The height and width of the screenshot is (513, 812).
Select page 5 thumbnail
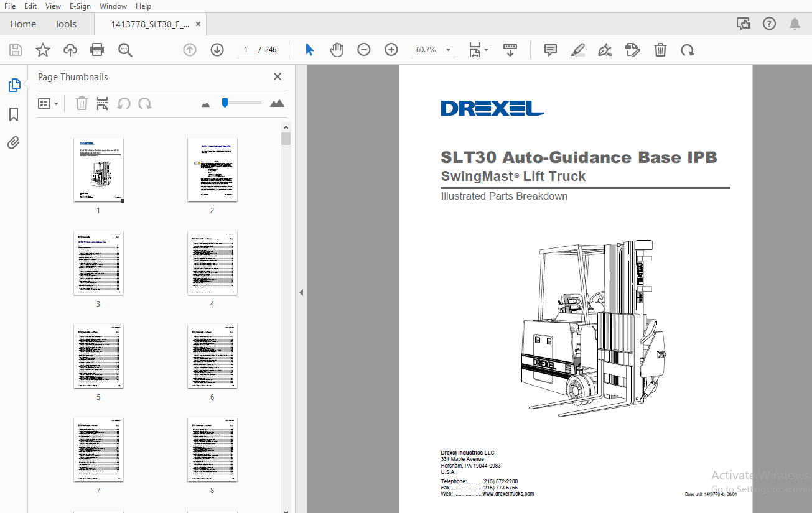click(x=98, y=356)
